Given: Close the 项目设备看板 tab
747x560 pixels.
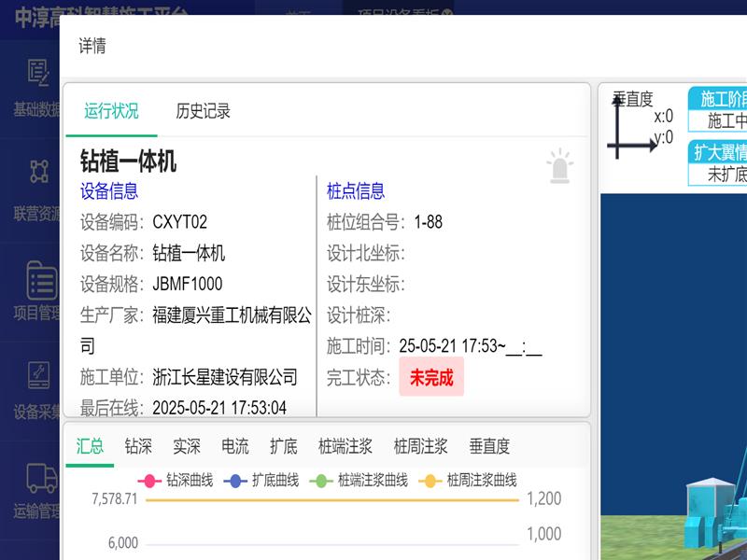Looking at the screenshot, I should 447,13.
